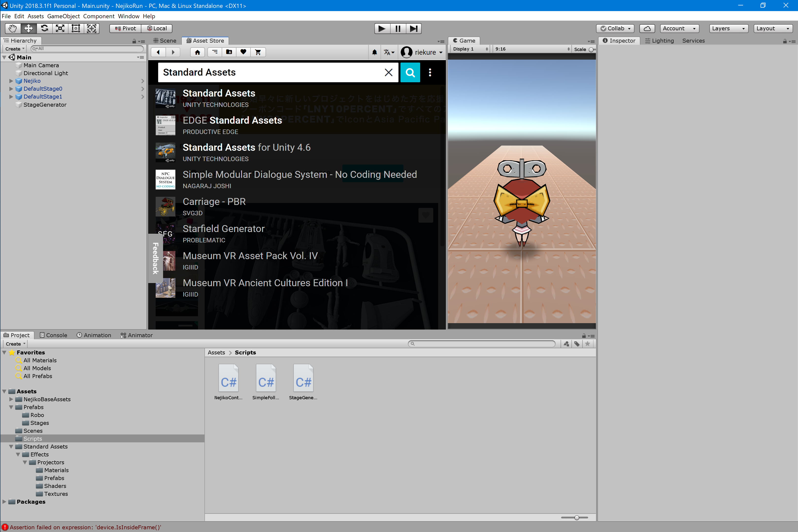The height and width of the screenshot is (532, 798).
Task: Clear the Standard Assets search with the X
Action: pyautogui.click(x=388, y=72)
